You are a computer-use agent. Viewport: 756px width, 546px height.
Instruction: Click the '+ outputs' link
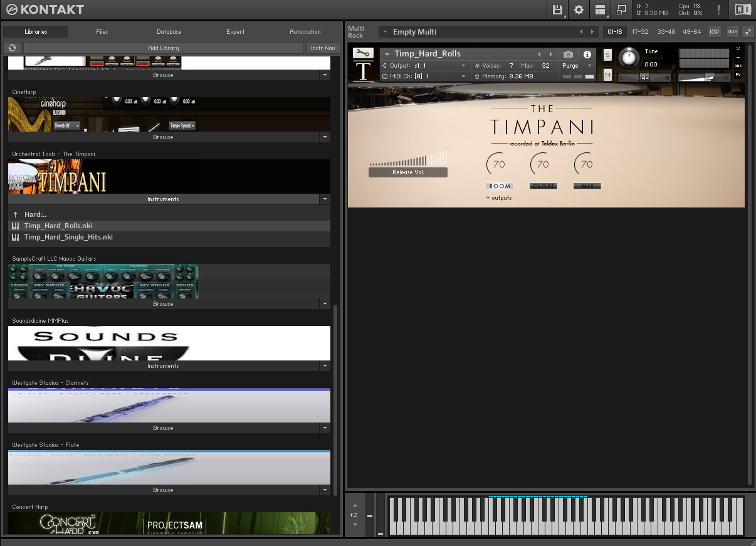click(x=499, y=198)
